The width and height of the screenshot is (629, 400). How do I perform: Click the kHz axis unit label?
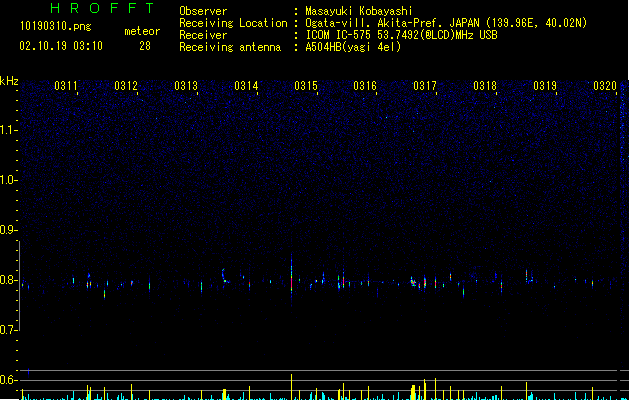pyautogui.click(x=9, y=81)
